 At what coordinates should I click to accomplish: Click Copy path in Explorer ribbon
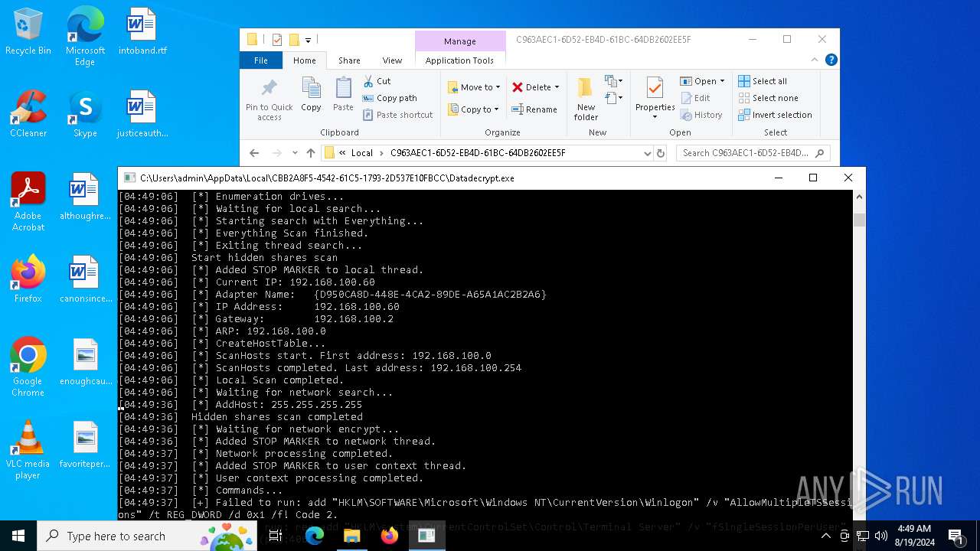point(390,98)
